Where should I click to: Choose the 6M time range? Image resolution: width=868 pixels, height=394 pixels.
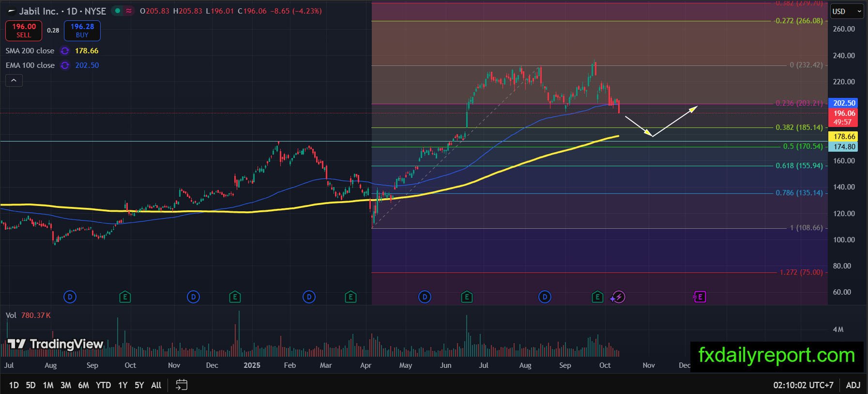click(x=84, y=385)
